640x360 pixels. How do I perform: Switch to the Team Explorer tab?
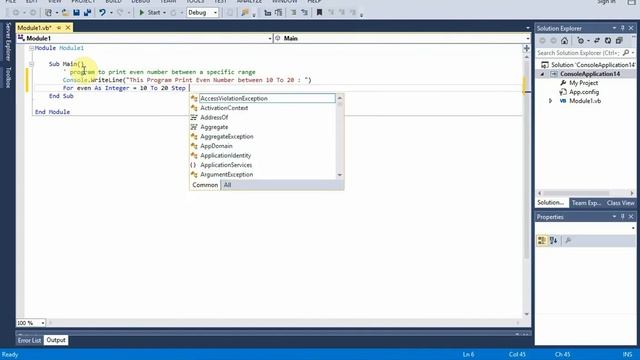586,203
